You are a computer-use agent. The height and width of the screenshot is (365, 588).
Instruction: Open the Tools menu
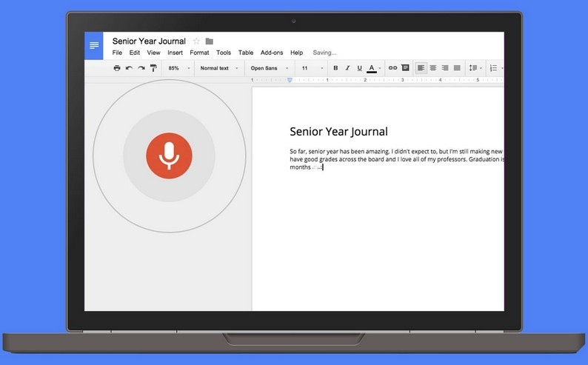click(224, 53)
